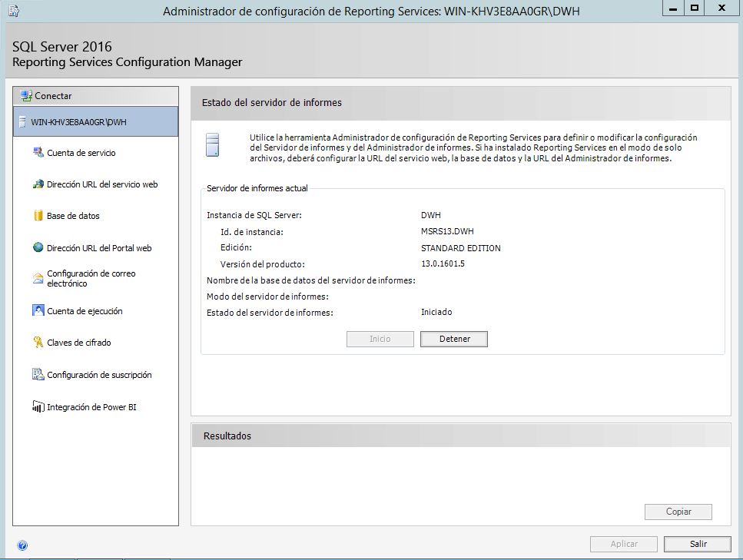
Task: Click the Cuenta de ejecución user icon
Action: pos(38,311)
